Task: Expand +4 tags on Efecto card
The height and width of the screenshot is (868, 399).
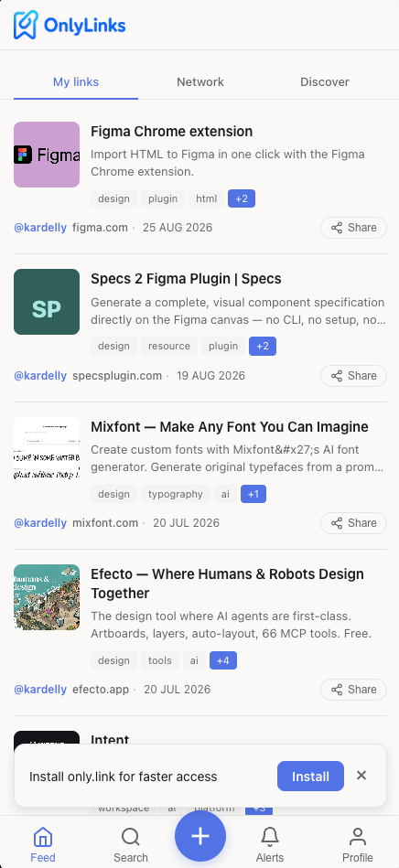Action: coord(223,660)
